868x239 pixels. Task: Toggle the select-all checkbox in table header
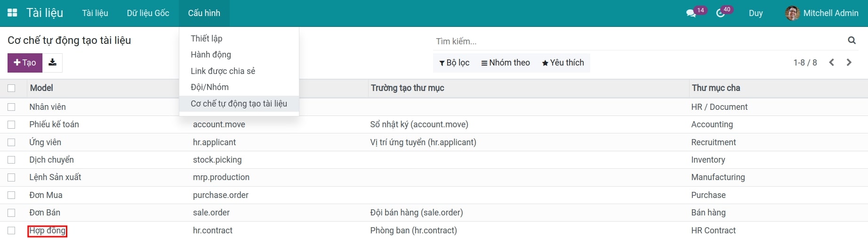coord(11,88)
